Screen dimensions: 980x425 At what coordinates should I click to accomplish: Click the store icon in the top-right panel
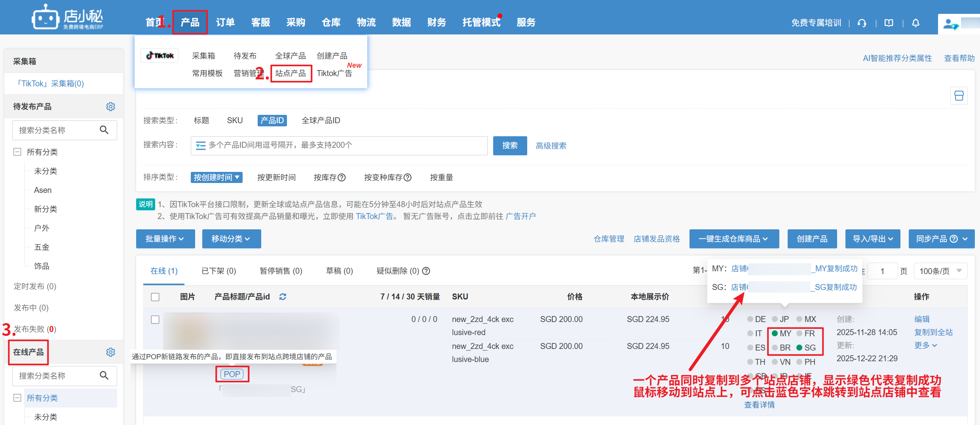[x=959, y=95]
